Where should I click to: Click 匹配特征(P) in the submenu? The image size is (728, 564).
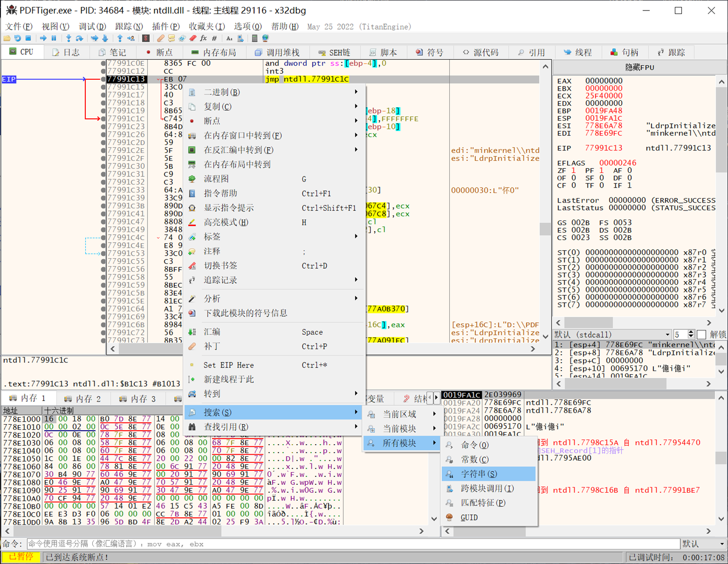[x=489, y=503]
